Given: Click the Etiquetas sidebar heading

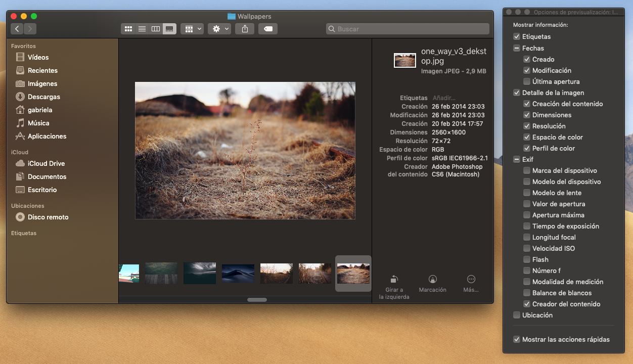Looking at the screenshot, I should pyautogui.click(x=24, y=233).
